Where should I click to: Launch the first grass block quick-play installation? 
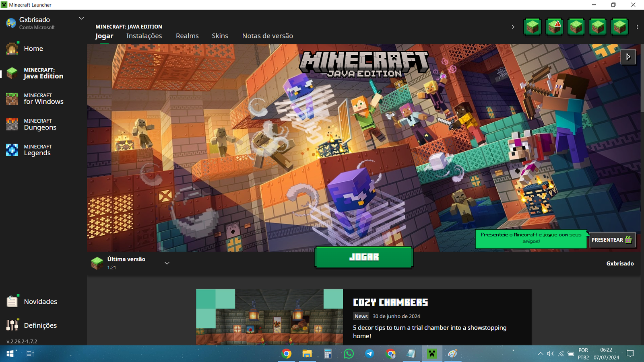(533, 27)
